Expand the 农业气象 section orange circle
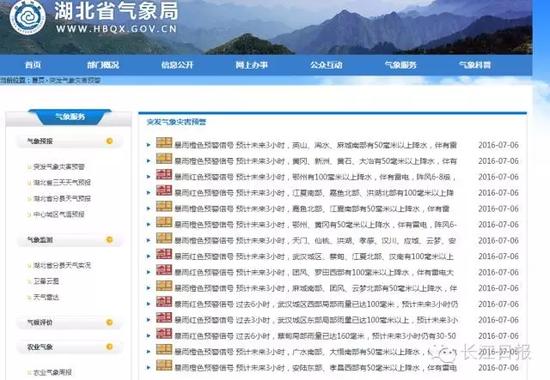 pos(109,347)
